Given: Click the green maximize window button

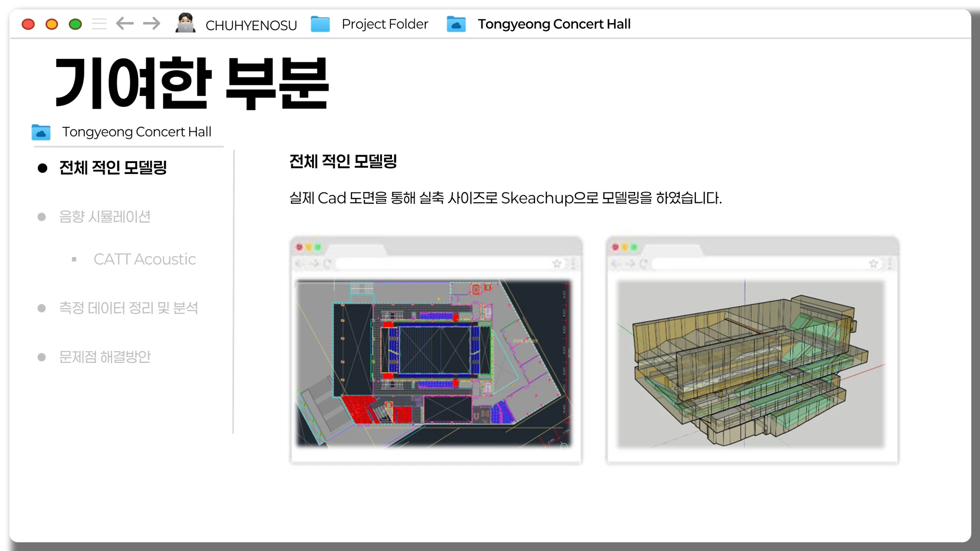Looking at the screenshot, I should click(x=75, y=24).
